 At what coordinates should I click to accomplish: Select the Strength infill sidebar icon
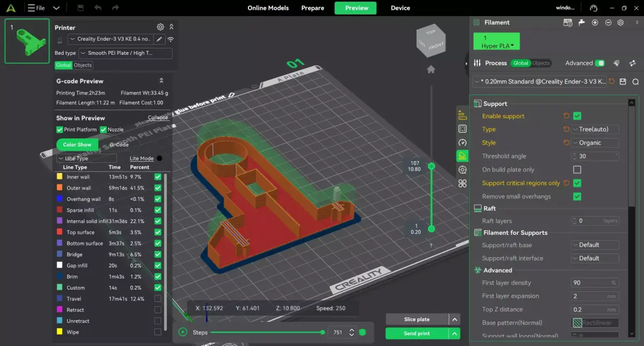pyautogui.click(x=462, y=129)
